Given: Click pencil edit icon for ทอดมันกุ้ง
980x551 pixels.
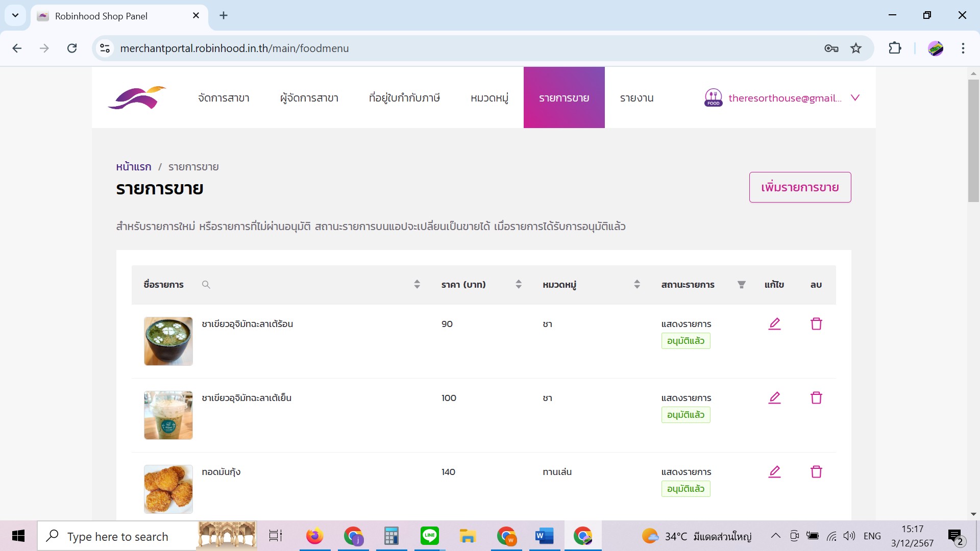Looking at the screenshot, I should pyautogui.click(x=774, y=472).
